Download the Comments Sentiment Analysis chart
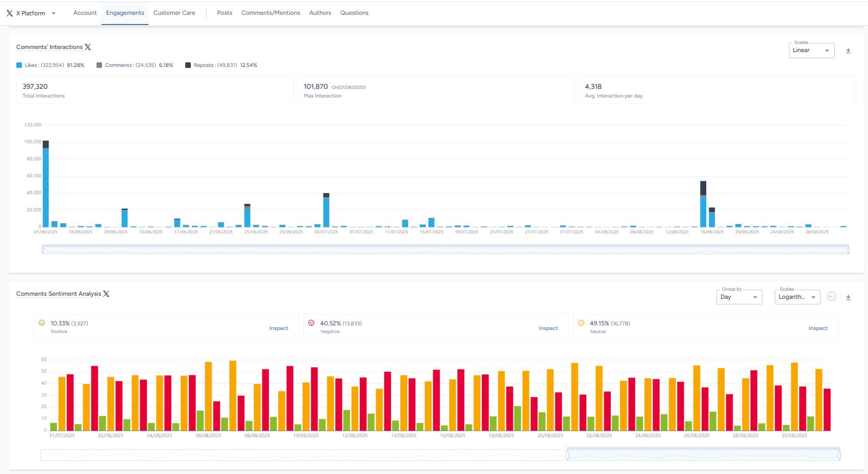The image size is (868, 474). pos(848,297)
